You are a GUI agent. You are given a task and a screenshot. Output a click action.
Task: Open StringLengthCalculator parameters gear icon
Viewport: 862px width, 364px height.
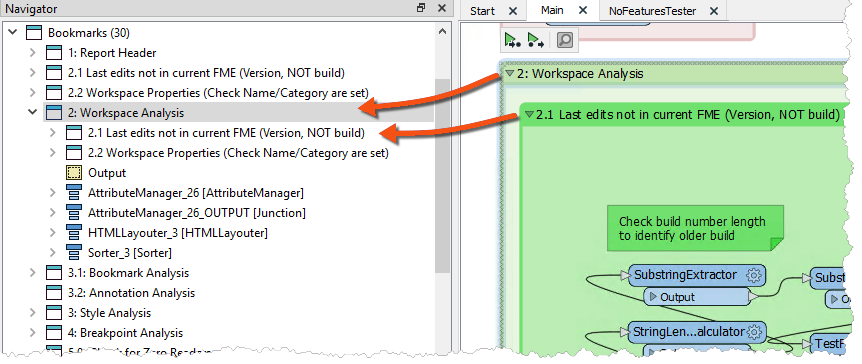tap(755, 332)
